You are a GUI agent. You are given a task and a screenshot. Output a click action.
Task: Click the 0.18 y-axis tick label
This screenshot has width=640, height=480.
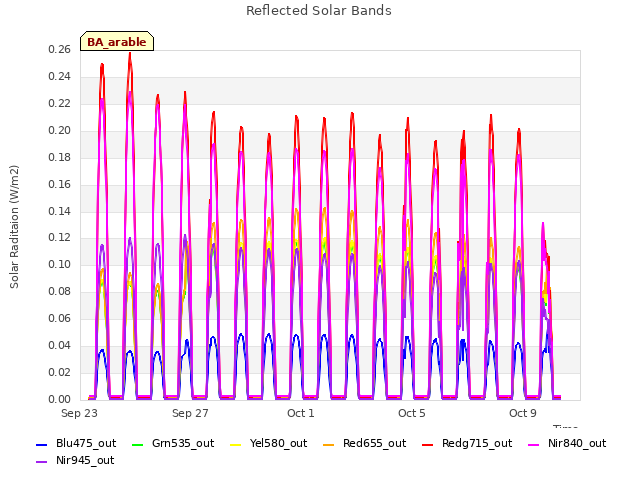tap(59, 158)
